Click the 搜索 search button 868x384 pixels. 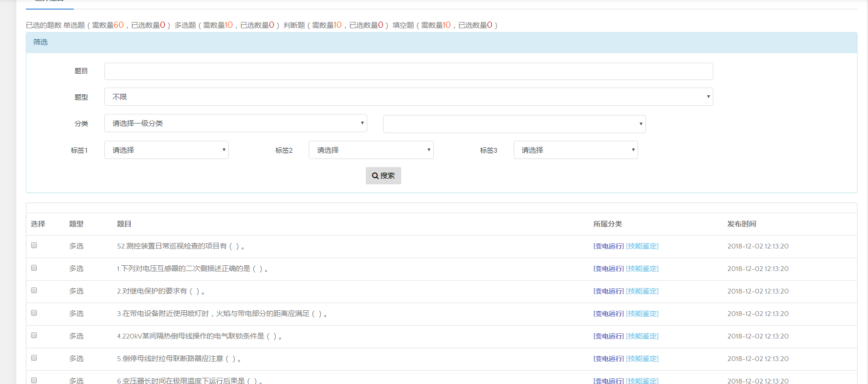click(383, 176)
